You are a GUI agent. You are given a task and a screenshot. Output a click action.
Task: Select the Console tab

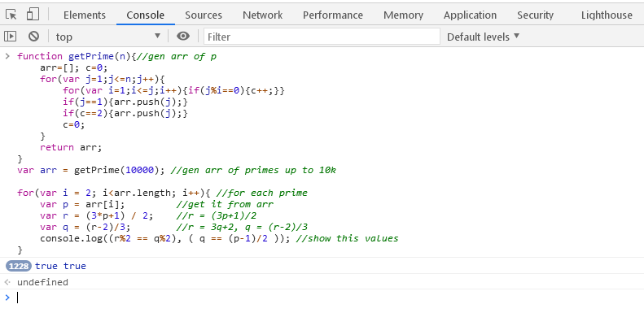(146, 15)
